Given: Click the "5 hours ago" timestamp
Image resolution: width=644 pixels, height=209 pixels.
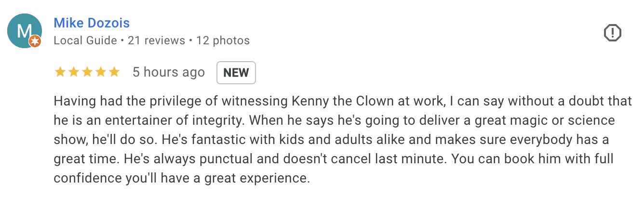Looking at the screenshot, I should (x=169, y=72).
